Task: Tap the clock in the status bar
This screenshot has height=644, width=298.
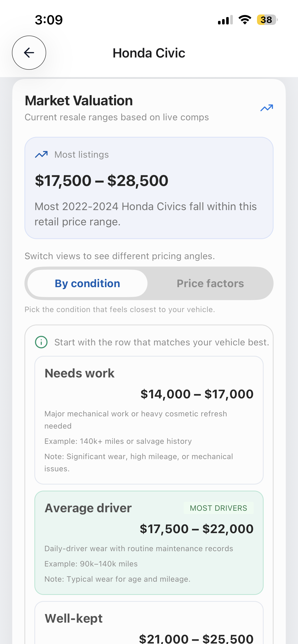Action: coord(49,20)
